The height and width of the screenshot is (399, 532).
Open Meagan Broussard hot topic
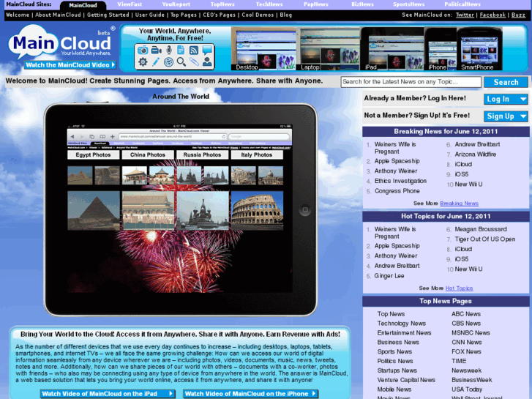[481, 229]
